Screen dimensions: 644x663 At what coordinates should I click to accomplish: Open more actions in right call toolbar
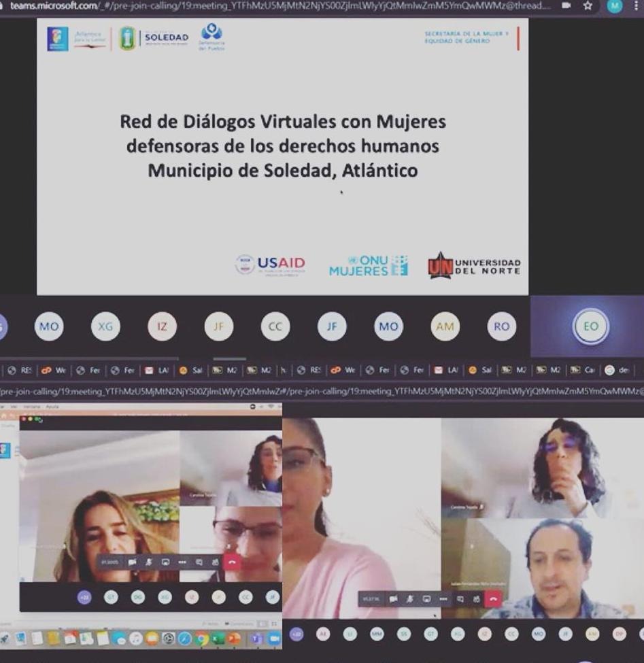click(x=443, y=599)
